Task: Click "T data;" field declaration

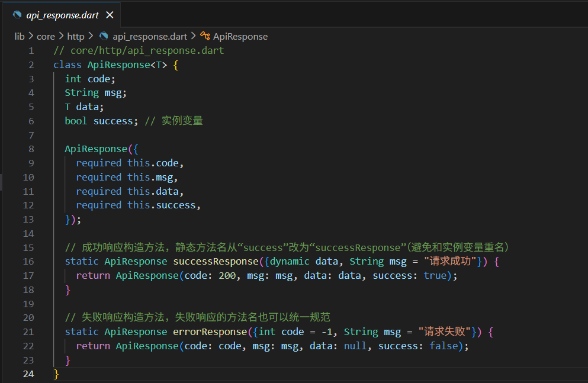Action: tap(84, 107)
